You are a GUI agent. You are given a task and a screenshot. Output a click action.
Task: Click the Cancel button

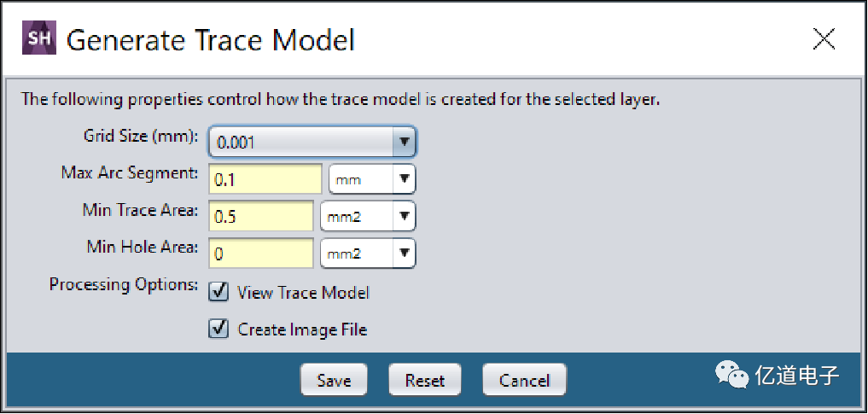[523, 381]
